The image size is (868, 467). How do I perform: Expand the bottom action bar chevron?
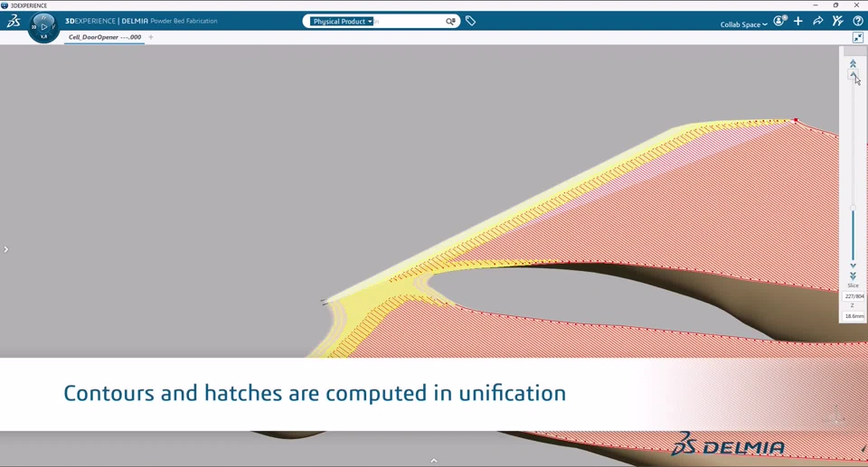[x=434, y=460]
